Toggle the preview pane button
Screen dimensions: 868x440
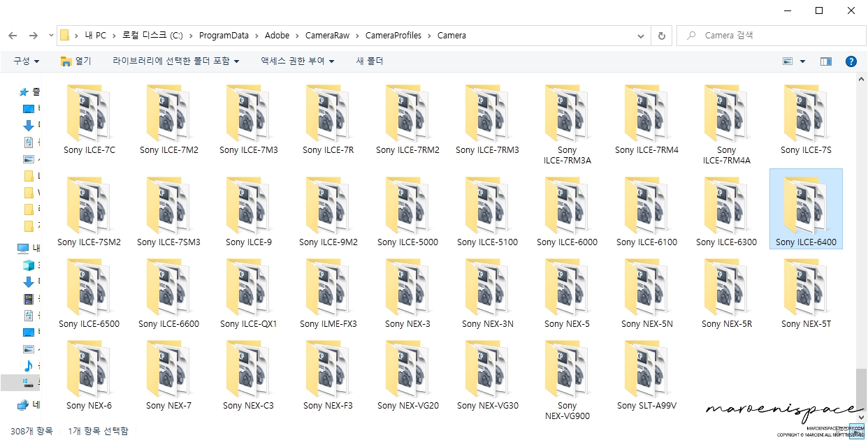pyautogui.click(x=826, y=61)
